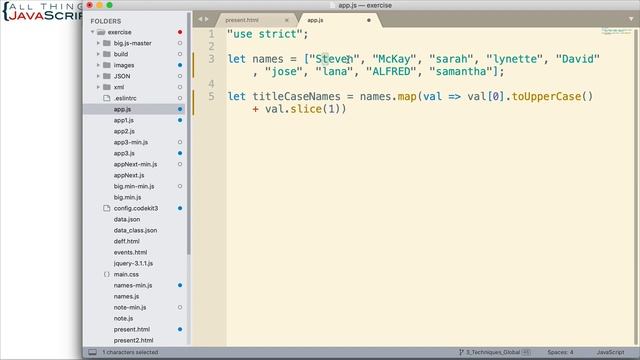Viewport: 640px width, 360px height.
Task: Click the config.codekit3 file icon
Action: pos(107,208)
